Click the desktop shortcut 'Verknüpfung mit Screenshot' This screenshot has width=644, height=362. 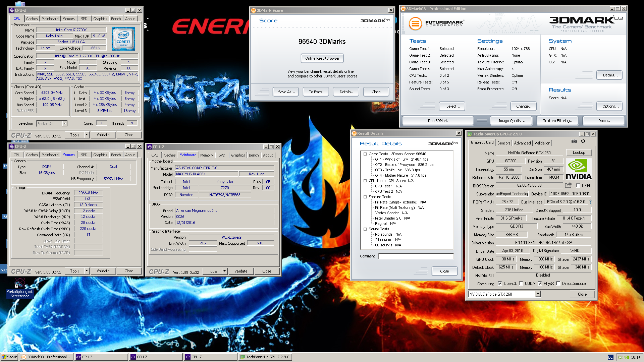pos(20,289)
